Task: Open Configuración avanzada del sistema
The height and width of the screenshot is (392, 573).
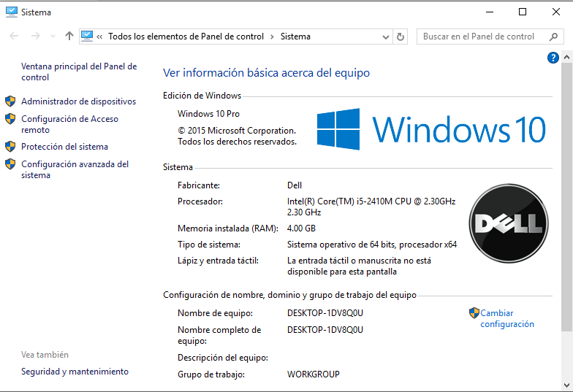Action: click(x=75, y=169)
